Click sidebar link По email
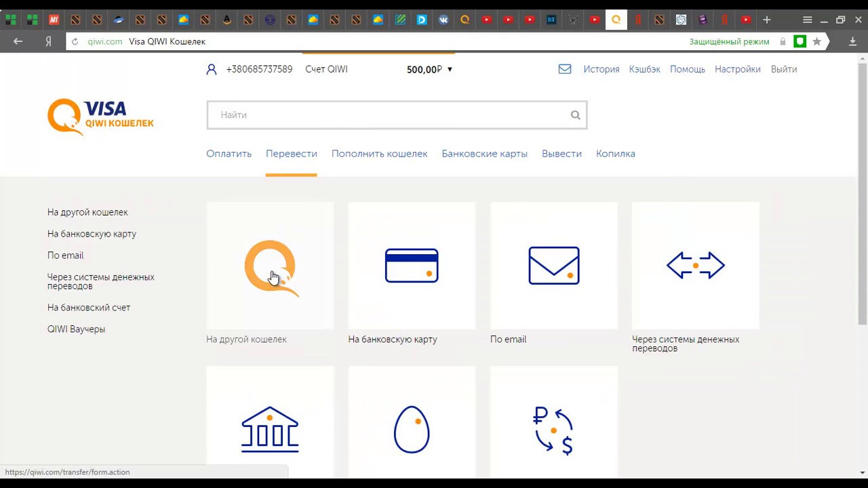This screenshot has height=488, width=868. pos(65,256)
